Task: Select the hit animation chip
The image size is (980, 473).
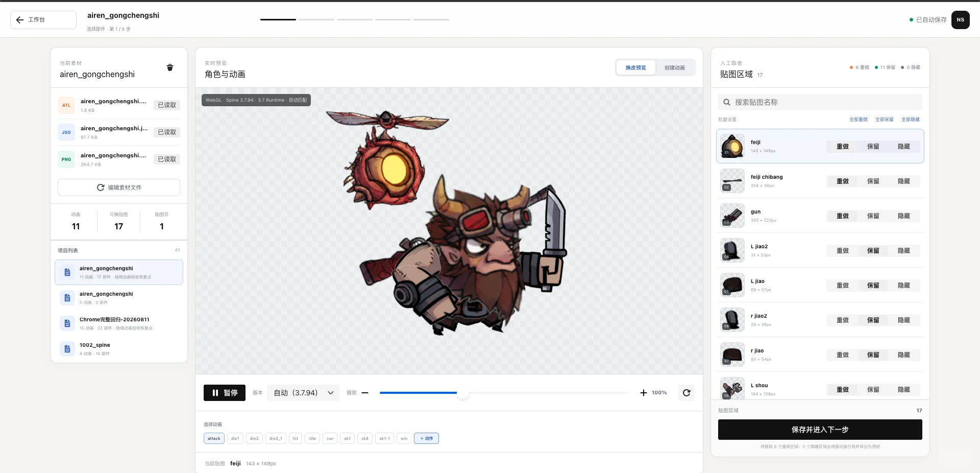Action: (296, 438)
